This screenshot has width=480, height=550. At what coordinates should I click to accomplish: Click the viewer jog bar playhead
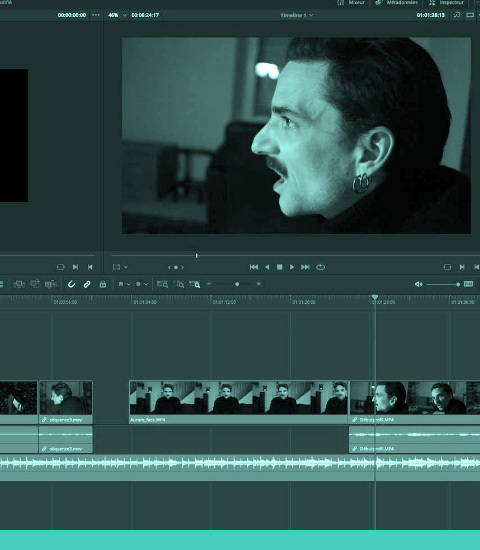pos(196,256)
